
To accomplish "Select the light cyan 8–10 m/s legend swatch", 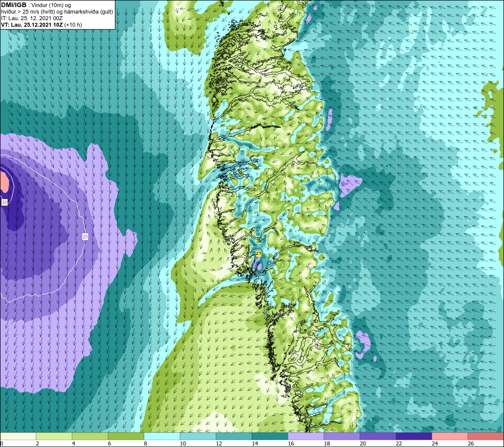I will pyautogui.click(x=162, y=436).
